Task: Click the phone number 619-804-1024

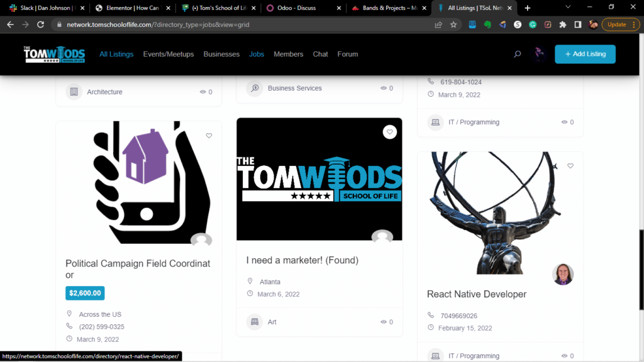Action: (461, 82)
